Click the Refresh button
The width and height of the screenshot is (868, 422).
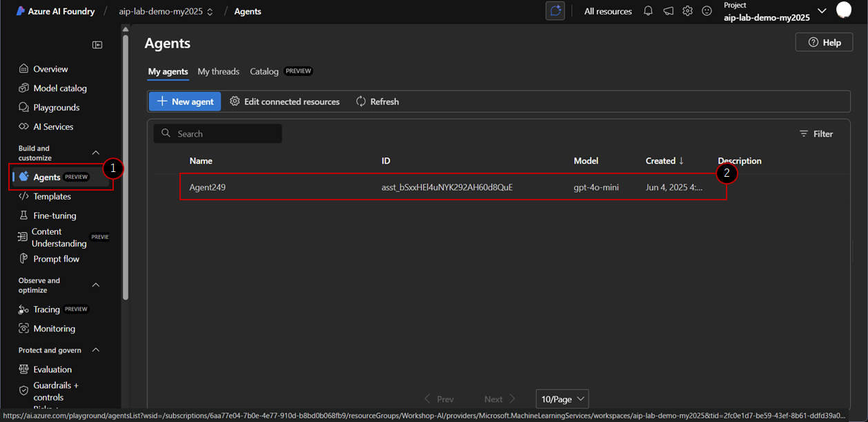tap(377, 102)
